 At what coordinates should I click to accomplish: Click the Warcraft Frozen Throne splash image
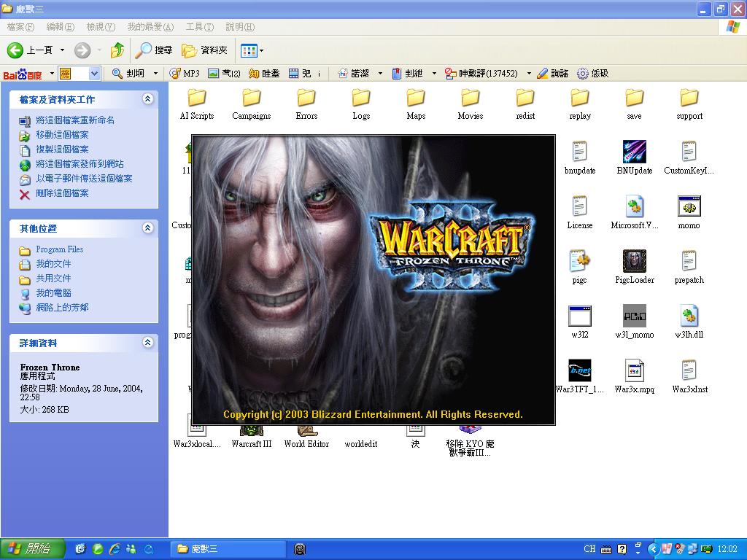pyautogui.click(x=373, y=279)
